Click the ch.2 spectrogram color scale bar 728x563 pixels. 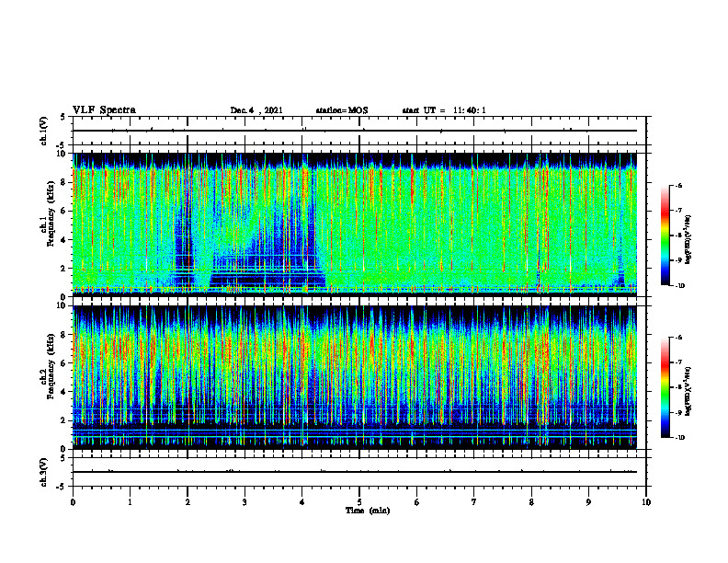click(665, 387)
